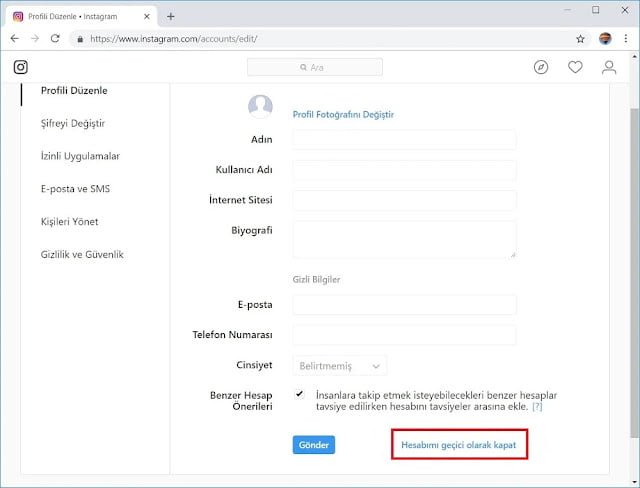Click the default profile photo thumbnail

pos(260,108)
